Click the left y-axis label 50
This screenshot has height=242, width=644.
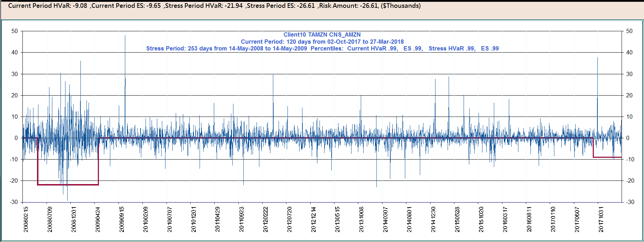coord(15,31)
